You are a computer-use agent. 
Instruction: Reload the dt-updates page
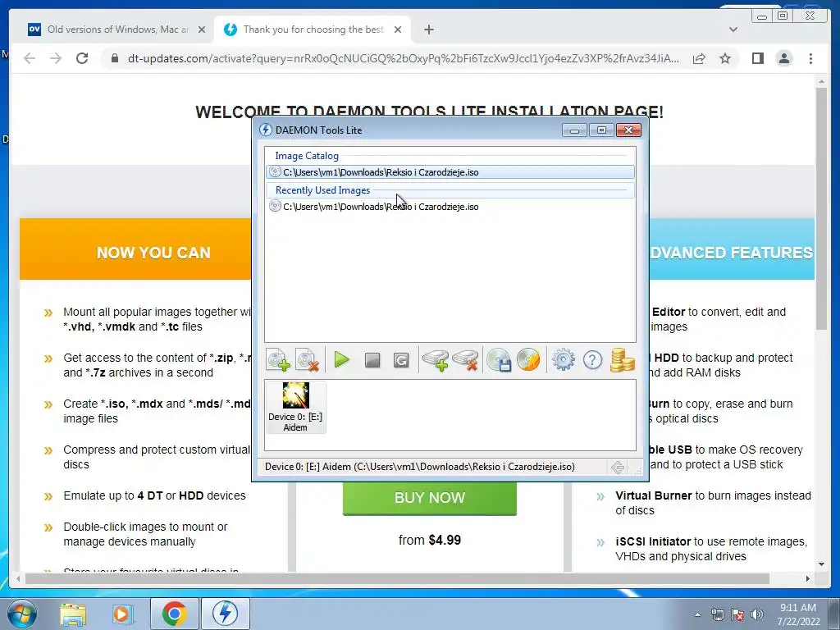(82, 58)
